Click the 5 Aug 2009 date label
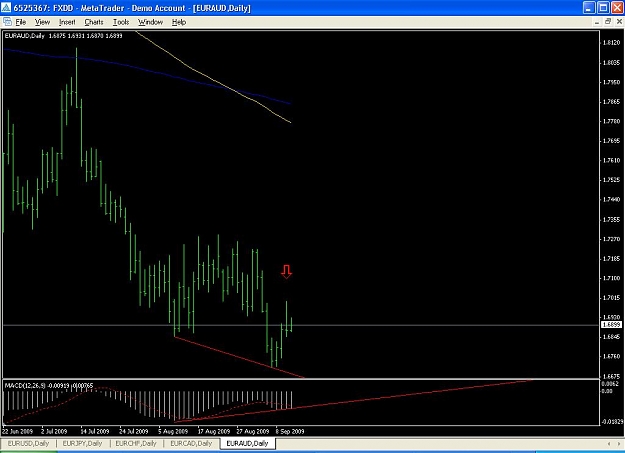The width and height of the screenshot is (625, 453). click(173, 431)
